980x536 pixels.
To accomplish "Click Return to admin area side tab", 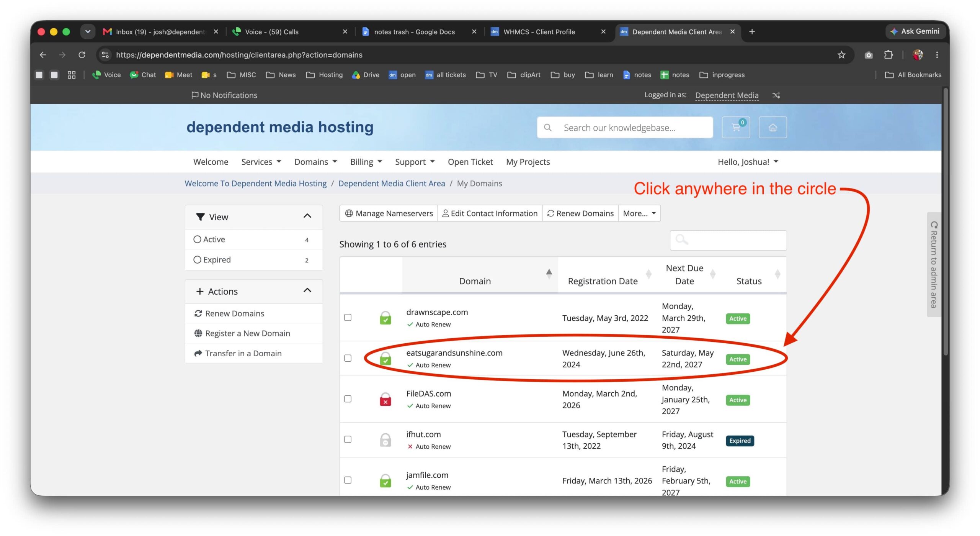I will pyautogui.click(x=934, y=264).
